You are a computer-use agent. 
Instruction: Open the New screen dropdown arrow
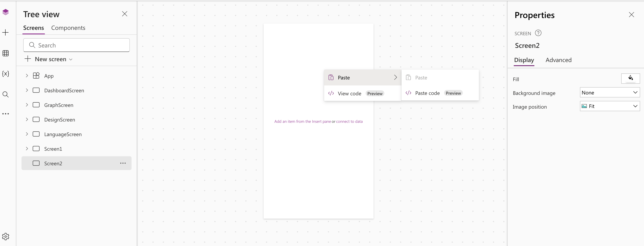click(x=71, y=59)
